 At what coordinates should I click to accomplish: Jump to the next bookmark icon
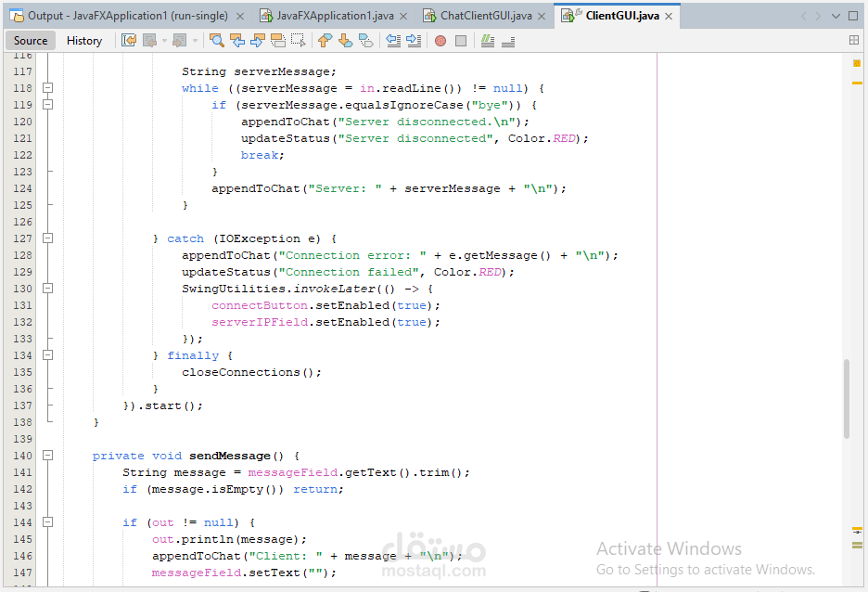345,41
